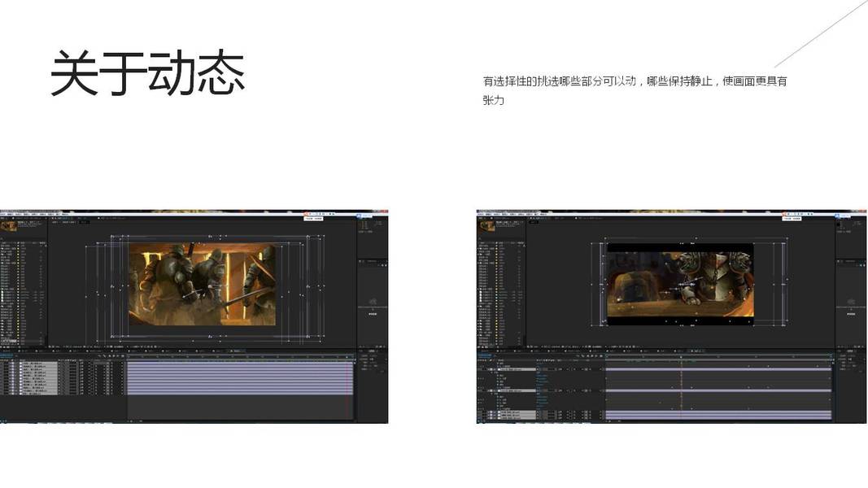This screenshot has width=868, height=488.
Task: Click the orange current-time indicator in right timeline
Action: click(682, 387)
